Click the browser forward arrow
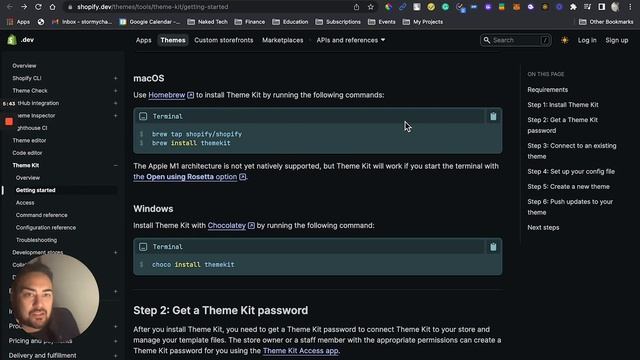Image resolution: width=640 pixels, height=360 pixels. coord(24,7)
